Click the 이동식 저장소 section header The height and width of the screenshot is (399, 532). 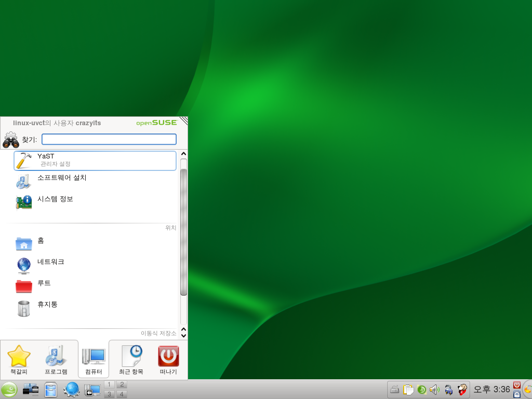158,333
